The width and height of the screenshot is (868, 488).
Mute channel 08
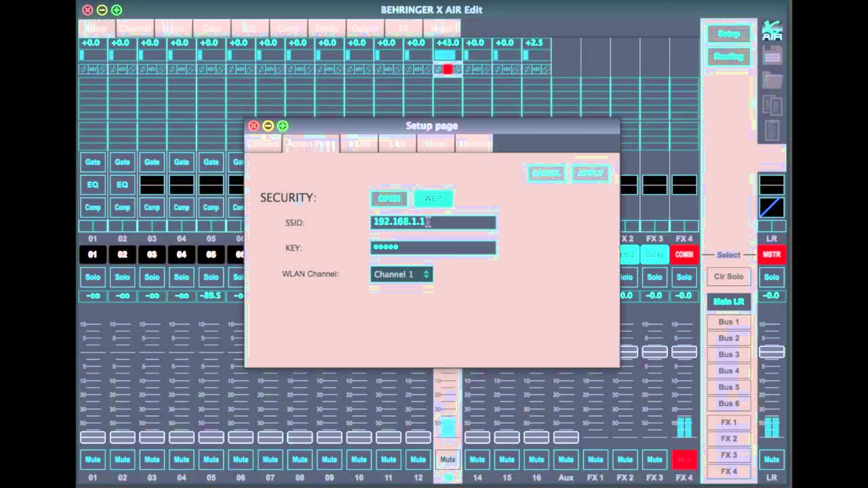point(300,460)
